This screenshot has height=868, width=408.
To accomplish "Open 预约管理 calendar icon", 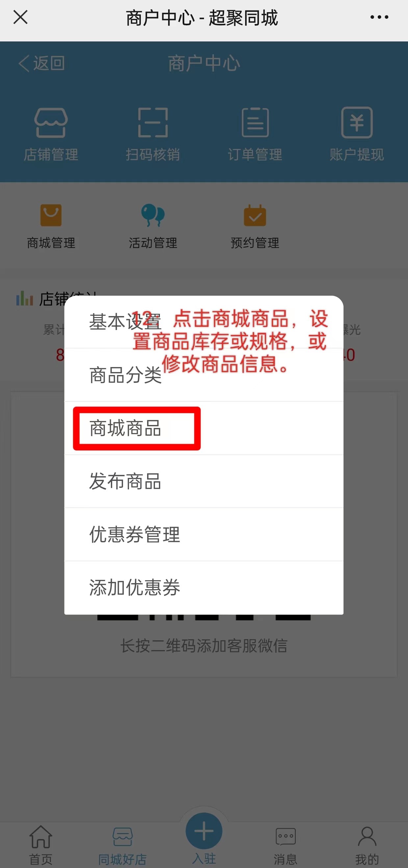I will 255,215.
